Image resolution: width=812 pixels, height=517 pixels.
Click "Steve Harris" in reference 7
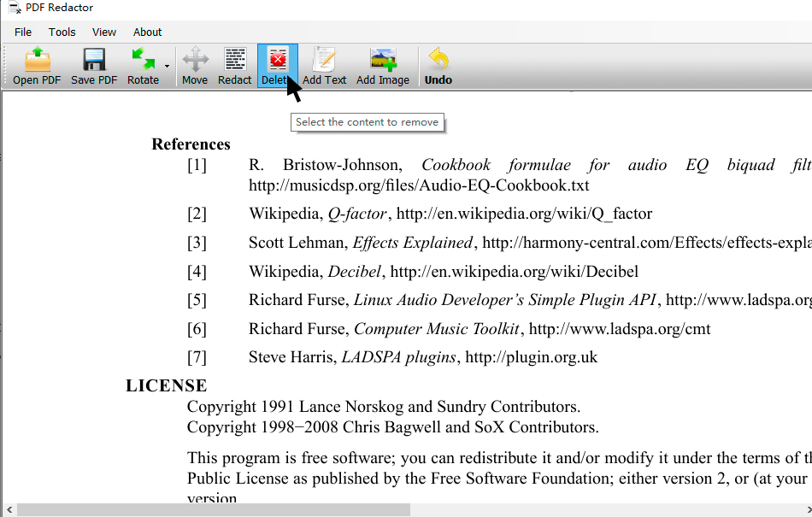(291, 357)
